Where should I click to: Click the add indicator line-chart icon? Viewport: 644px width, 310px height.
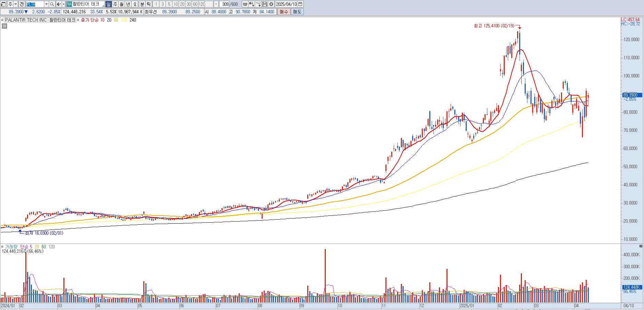tap(258, 4)
